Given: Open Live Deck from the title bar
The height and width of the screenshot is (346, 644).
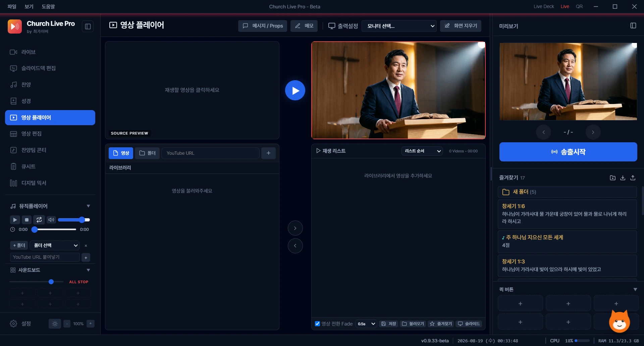Looking at the screenshot, I should 544,6.
